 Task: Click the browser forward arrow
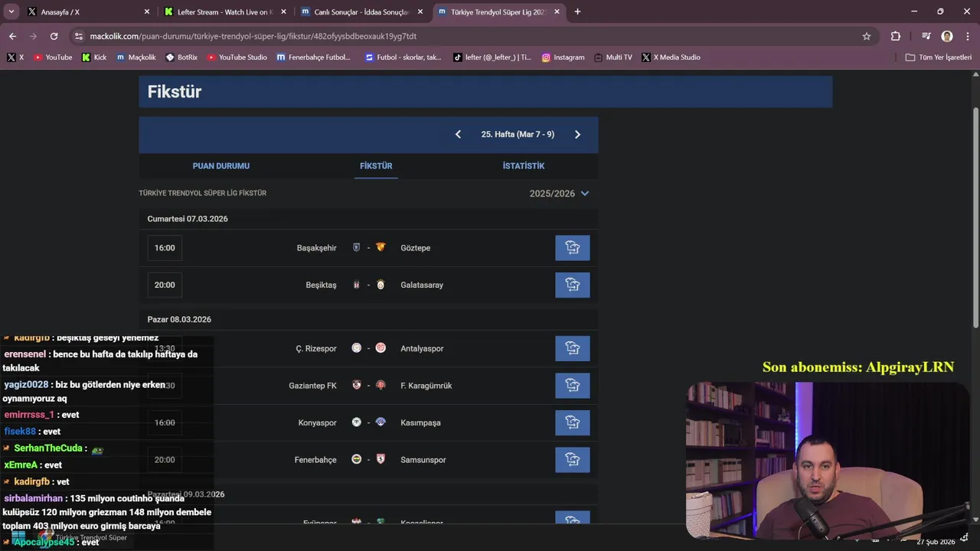pos(33,36)
